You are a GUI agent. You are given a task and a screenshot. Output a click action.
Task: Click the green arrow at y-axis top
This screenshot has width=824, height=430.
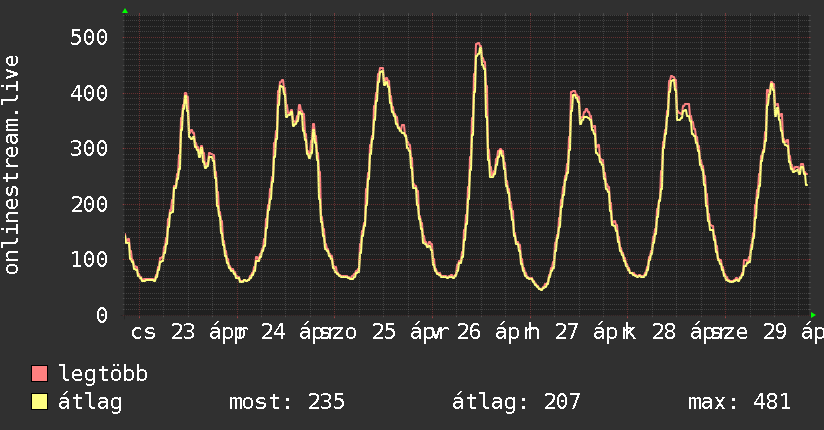125,11
